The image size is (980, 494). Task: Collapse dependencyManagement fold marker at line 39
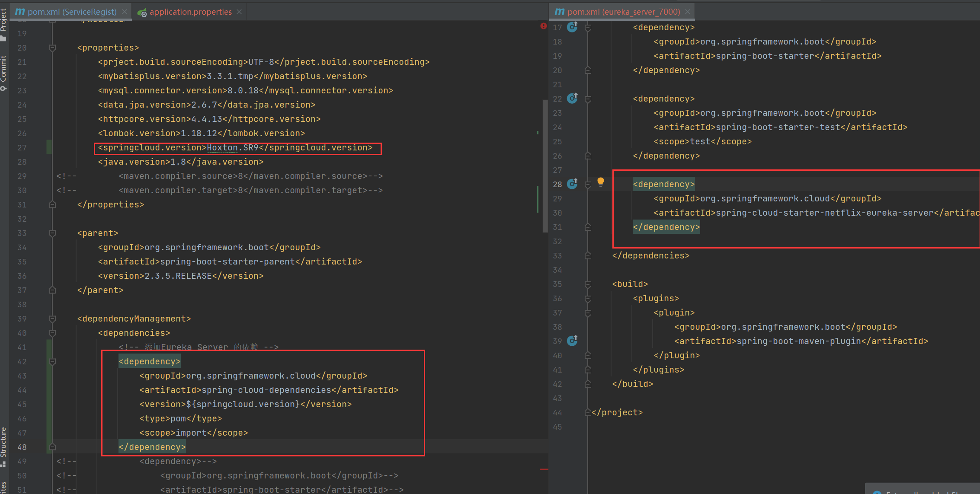(52, 319)
